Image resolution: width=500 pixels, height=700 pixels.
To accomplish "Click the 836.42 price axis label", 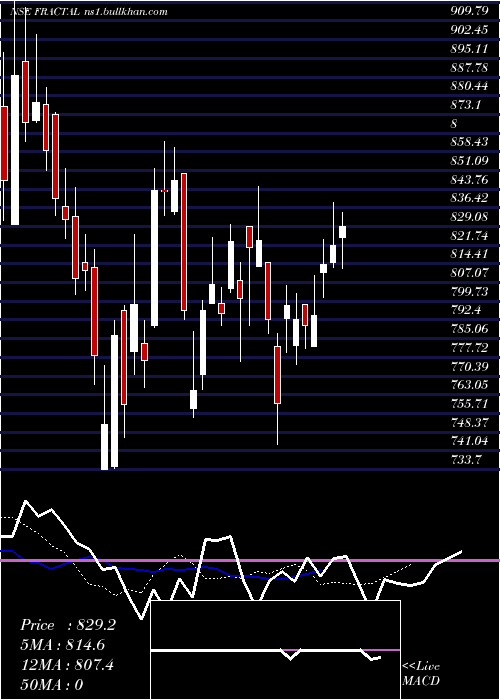I will tap(469, 198).
